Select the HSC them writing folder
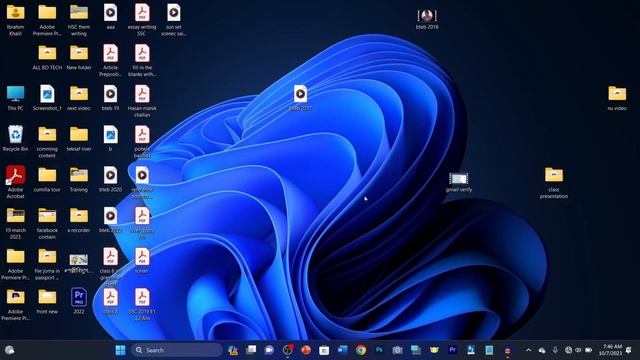The height and width of the screenshot is (360, 640). pyautogui.click(x=79, y=20)
